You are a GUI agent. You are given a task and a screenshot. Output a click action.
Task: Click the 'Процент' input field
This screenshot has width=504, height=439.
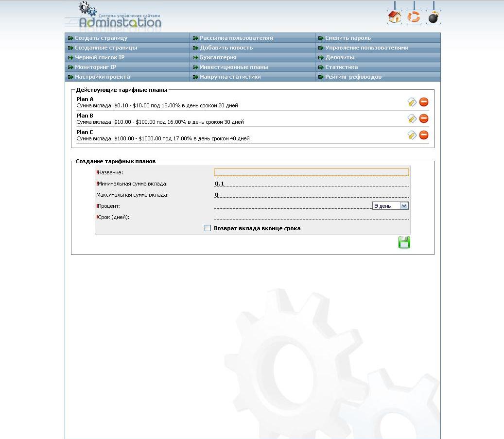pyautogui.click(x=293, y=206)
